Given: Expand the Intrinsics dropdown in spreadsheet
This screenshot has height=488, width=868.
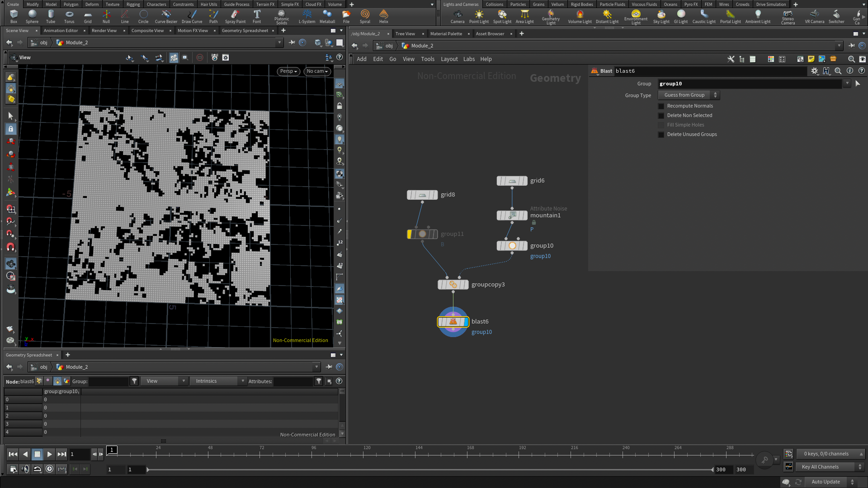Looking at the screenshot, I should point(218,381).
